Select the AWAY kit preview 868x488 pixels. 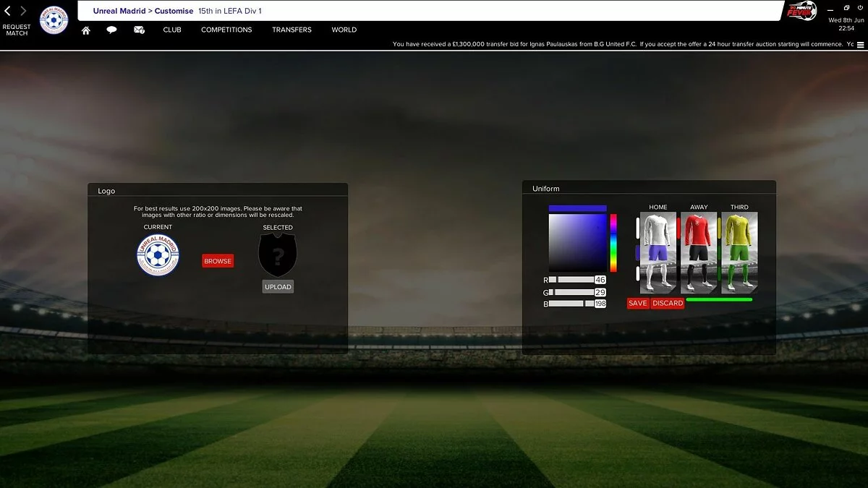click(x=699, y=252)
